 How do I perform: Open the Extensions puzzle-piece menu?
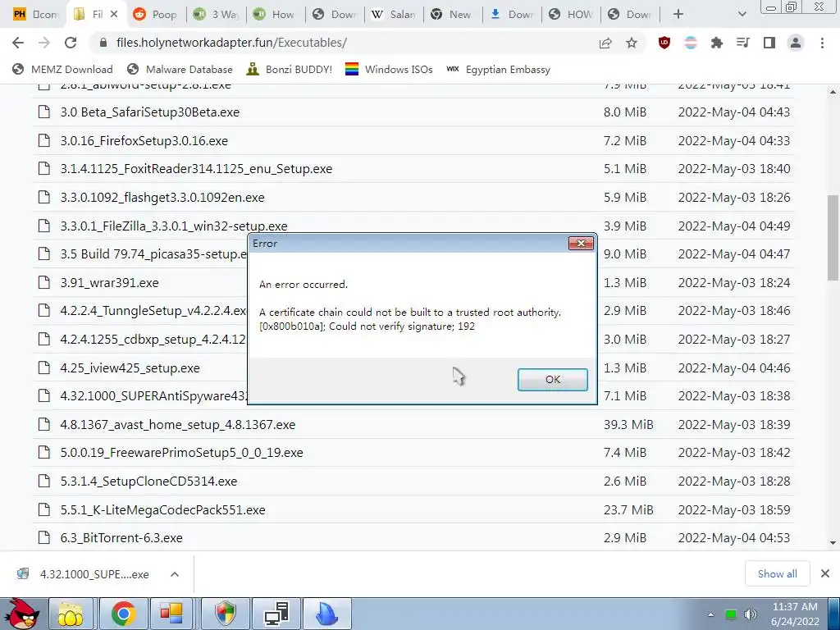[717, 43]
